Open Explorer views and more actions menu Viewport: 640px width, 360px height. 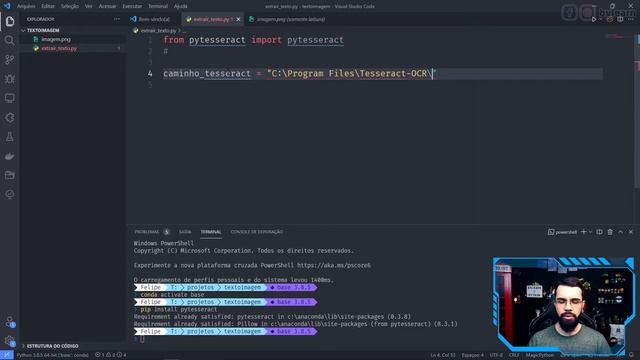coord(117,19)
